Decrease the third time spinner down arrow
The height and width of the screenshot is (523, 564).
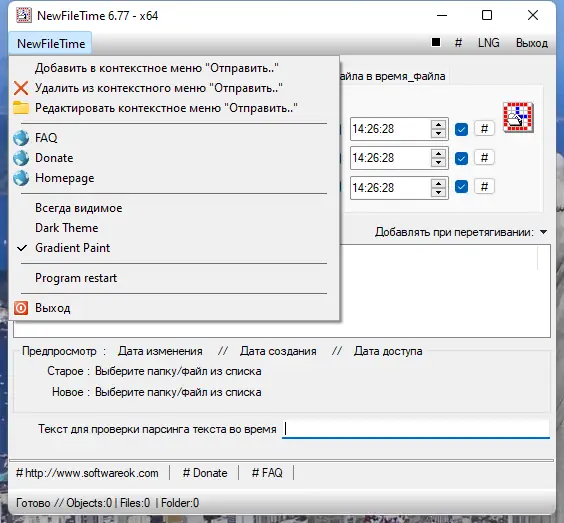coord(438,192)
